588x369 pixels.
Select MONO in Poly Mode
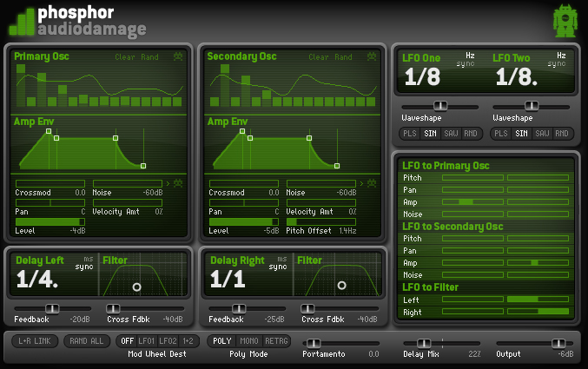pyautogui.click(x=249, y=341)
